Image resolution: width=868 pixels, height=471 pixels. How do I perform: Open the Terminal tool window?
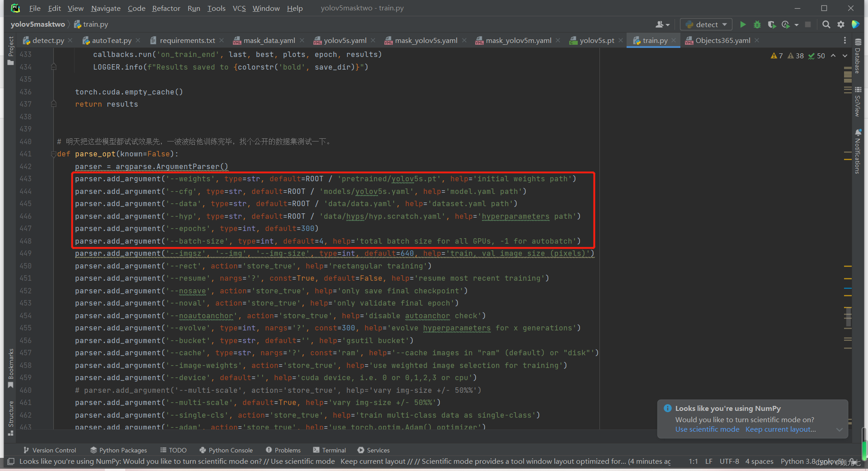click(329, 450)
